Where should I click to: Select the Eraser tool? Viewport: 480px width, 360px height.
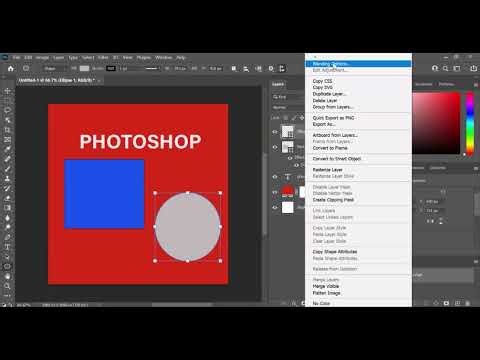coord(7,198)
